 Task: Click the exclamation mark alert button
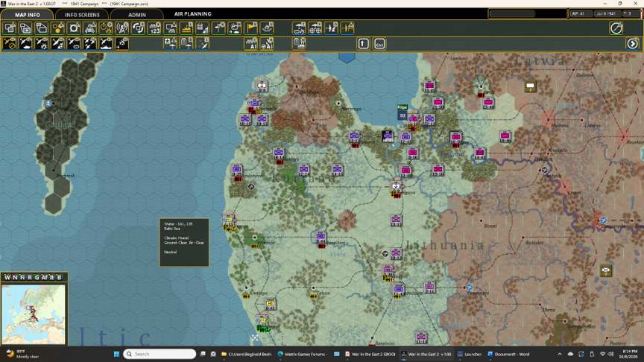(364, 43)
